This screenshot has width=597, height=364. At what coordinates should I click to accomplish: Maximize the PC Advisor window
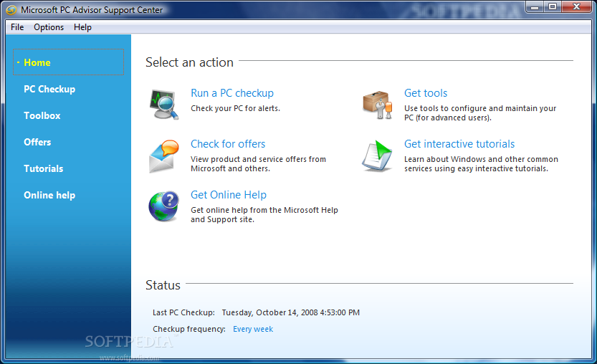click(553, 7)
